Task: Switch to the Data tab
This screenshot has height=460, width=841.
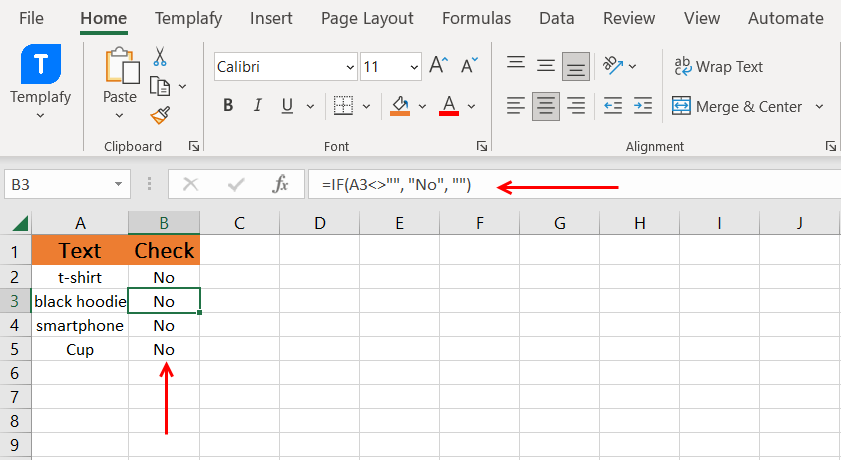Action: point(556,18)
